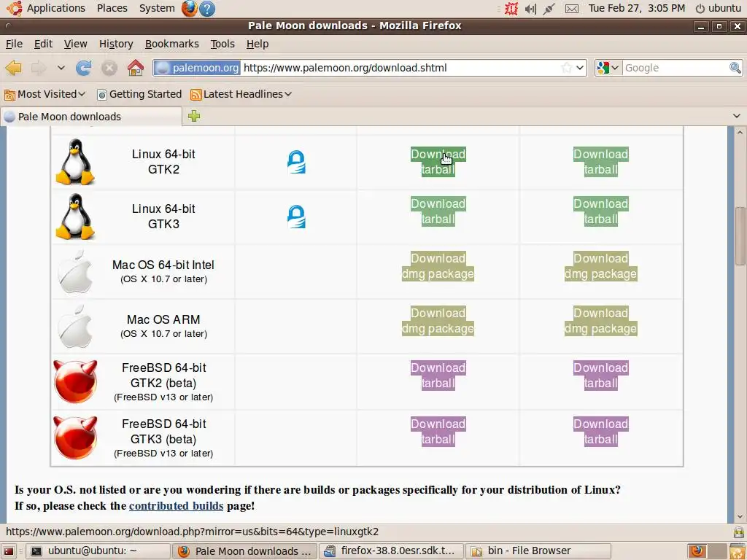This screenshot has width=747, height=560.
Task: Open the Places menu in the top panel
Action: tap(112, 8)
